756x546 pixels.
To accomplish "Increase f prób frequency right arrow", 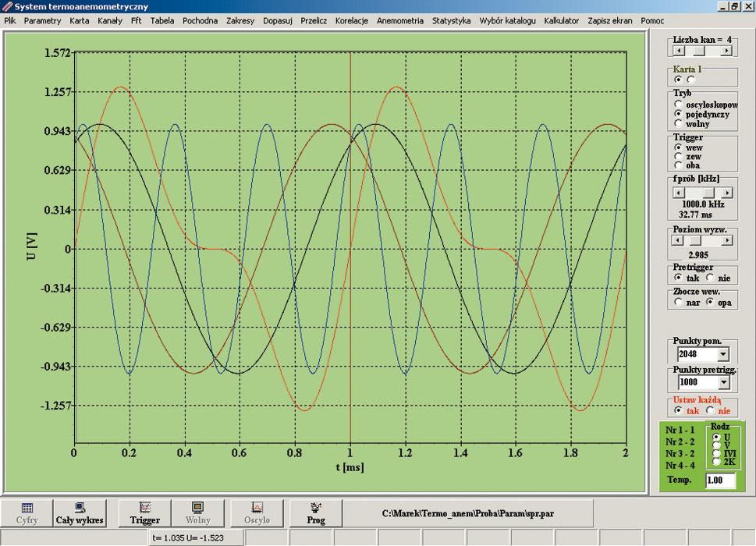I will pos(727,193).
